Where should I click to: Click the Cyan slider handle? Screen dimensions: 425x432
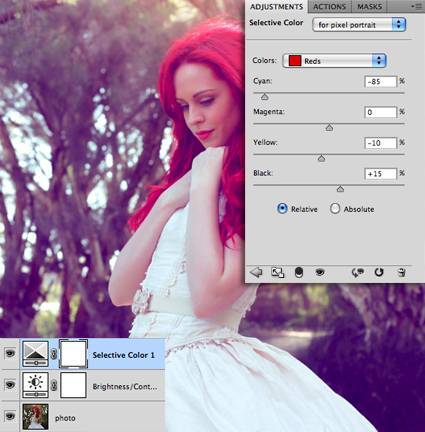pyautogui.click(x=265, y=97)
